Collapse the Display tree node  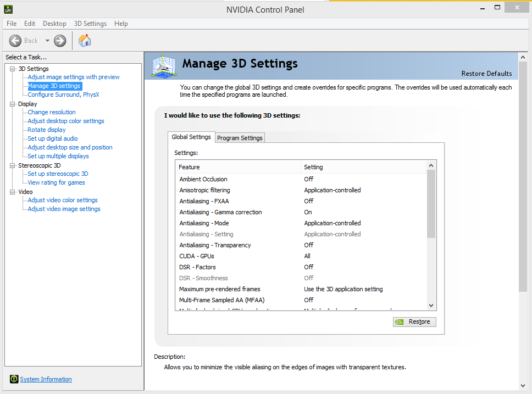pos(13,104)
